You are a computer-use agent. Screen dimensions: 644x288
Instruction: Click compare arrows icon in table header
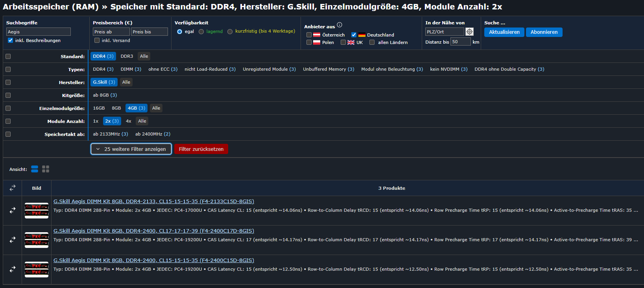tap(13, 188)
